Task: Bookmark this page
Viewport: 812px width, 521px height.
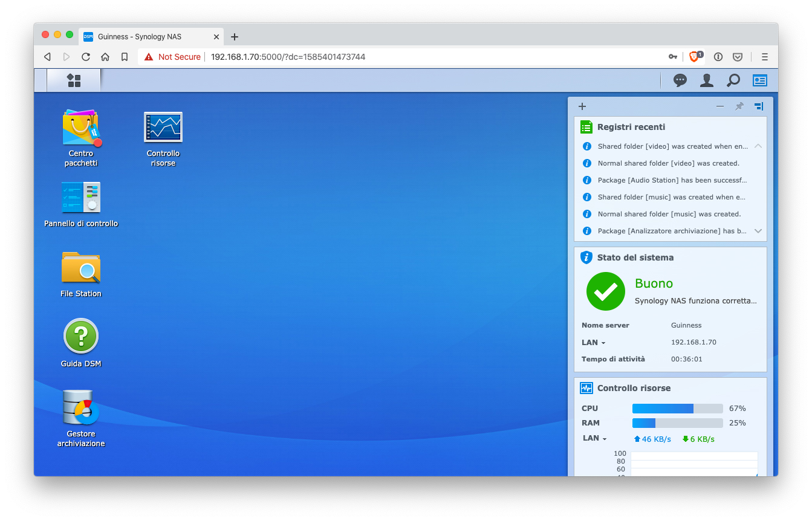Action: pyautogui.click(x=125, y=57)
